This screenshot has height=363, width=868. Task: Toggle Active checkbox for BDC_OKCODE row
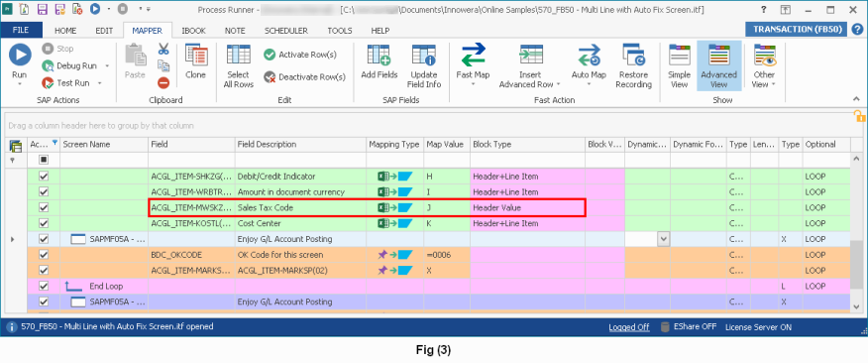coord(44,255)
